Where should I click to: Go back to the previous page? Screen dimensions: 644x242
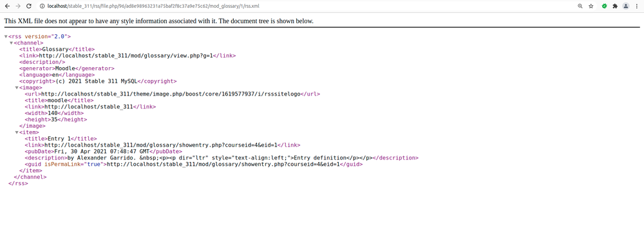7,6
